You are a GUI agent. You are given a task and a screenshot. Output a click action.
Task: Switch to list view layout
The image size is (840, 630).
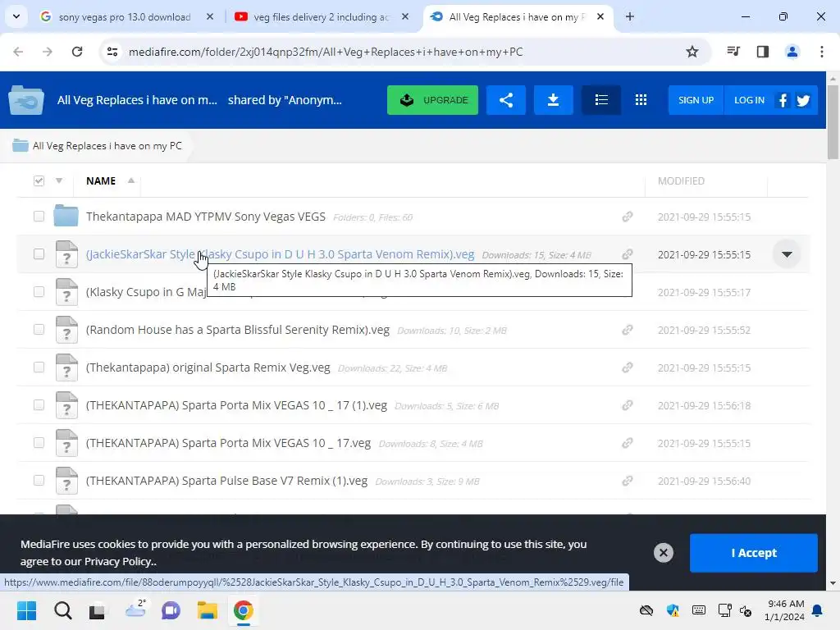click(601, 100)
